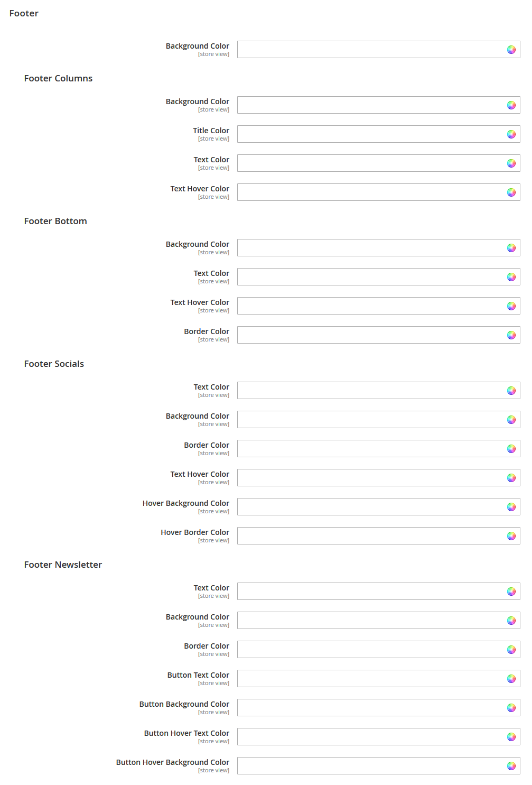532x785 pixels.
Task: Click the Footer Newsletter section heading
Action: pos(62,565)
